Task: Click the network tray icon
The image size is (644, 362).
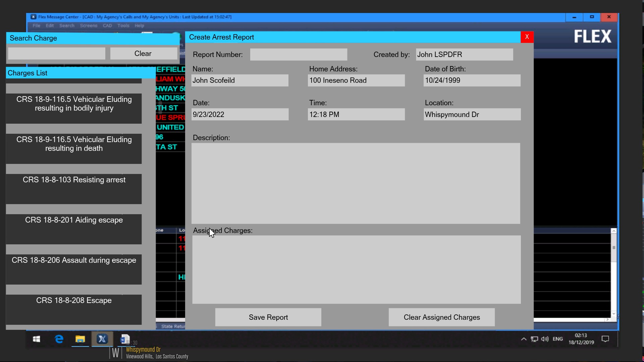Action: 534,339
